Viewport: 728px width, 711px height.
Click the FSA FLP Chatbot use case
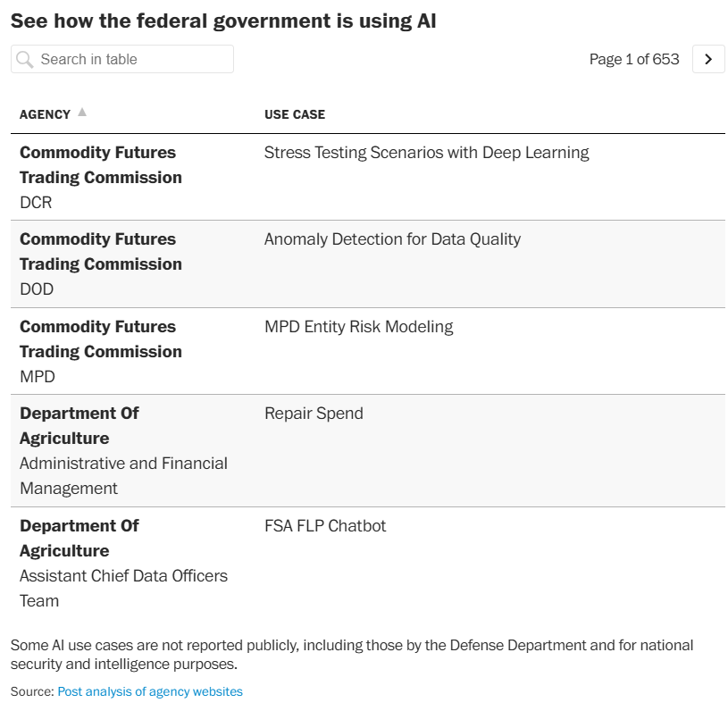point(325,526)
